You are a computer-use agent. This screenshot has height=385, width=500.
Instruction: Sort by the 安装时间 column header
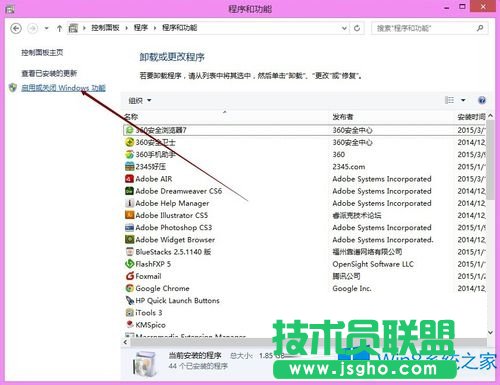[471, 117]
